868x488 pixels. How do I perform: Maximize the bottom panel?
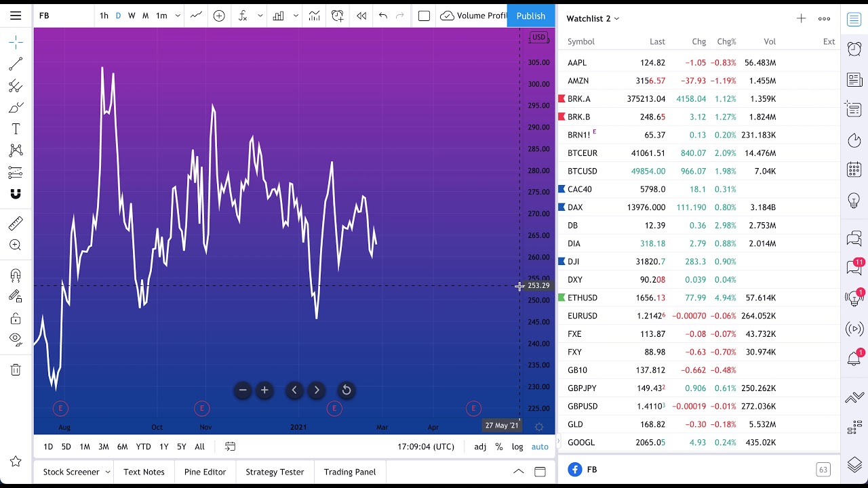[x=540, y=472]
